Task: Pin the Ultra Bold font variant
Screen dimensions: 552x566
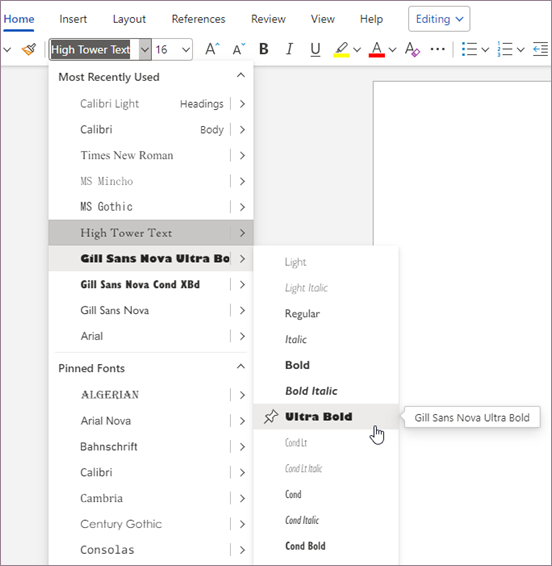Action: (271, 417)
